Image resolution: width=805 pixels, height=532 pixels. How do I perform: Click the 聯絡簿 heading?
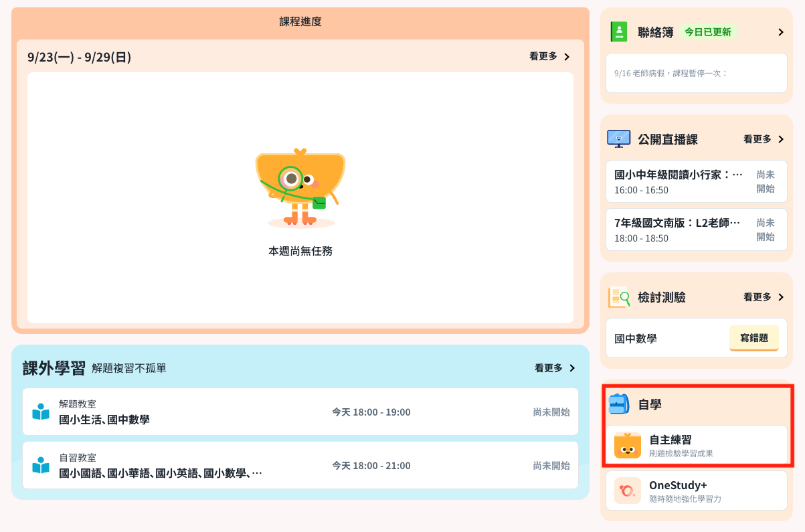coord(656,32)
